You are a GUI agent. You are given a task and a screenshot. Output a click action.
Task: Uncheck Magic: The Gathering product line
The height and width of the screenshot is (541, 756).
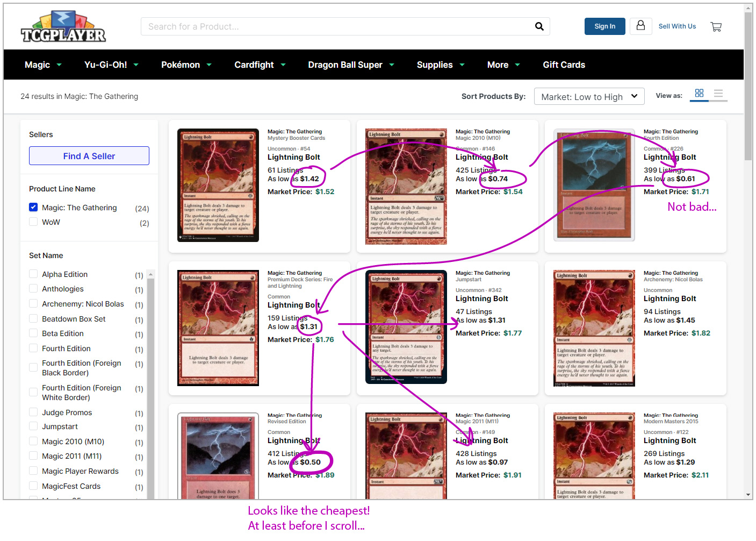[x=33, y=207]
